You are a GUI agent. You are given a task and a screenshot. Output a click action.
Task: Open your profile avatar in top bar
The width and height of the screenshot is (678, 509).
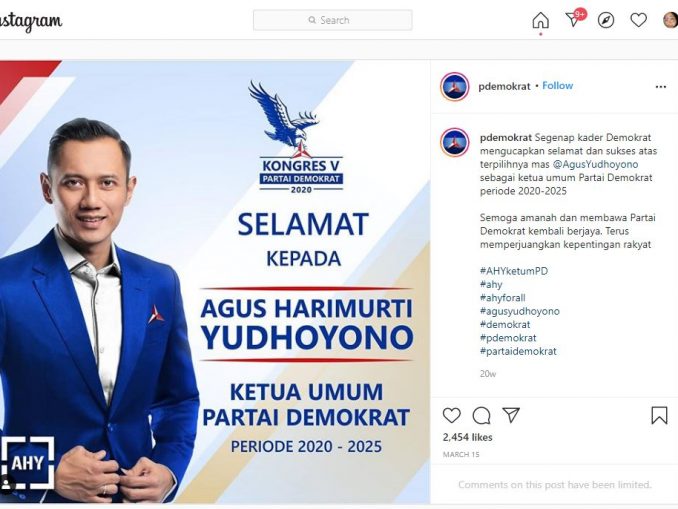coord(671,20)
